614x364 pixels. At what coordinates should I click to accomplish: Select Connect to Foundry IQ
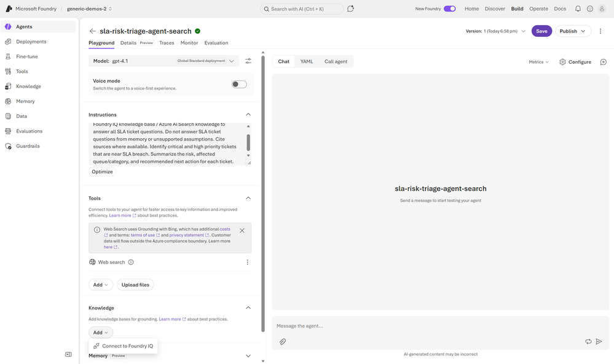click(x=124, y=346)
